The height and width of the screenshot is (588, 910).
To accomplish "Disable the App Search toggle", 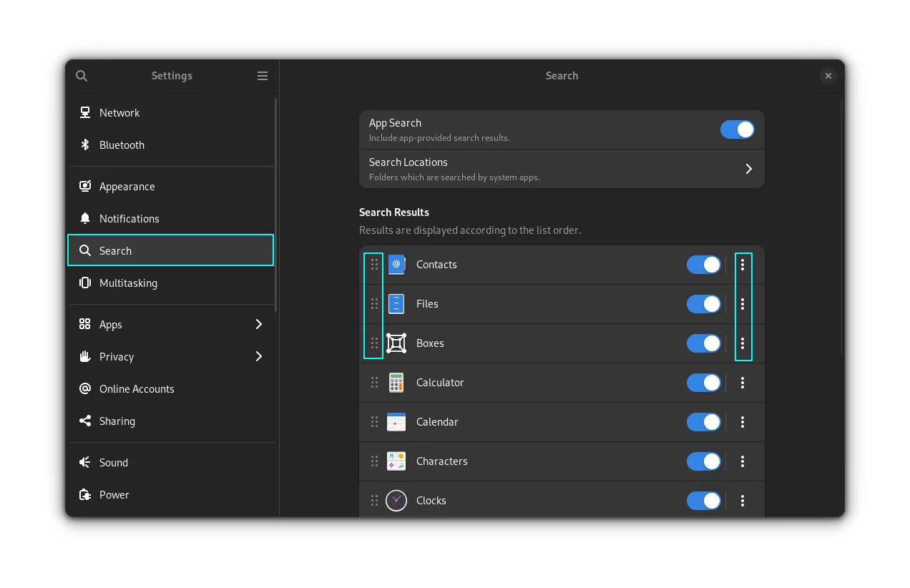I will tap(737, 129).
